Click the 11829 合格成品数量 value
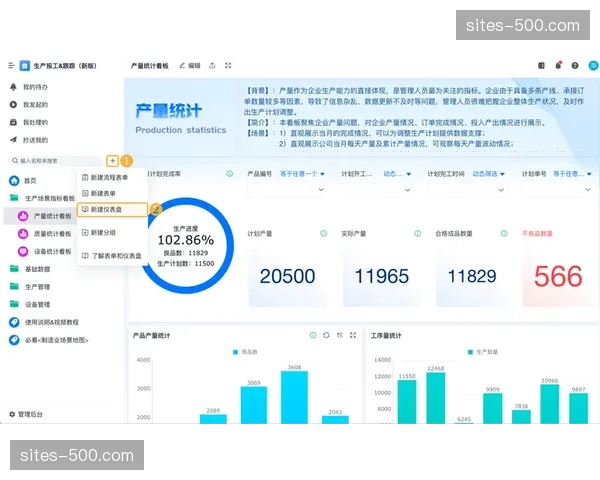 click(472, 276)
